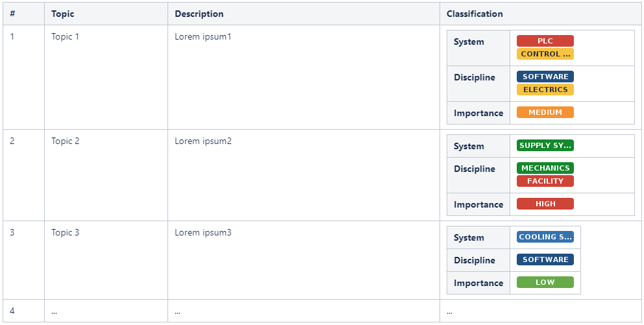
Task: Select the yellow ELECTRICS tag
Action: pos(545,90)
